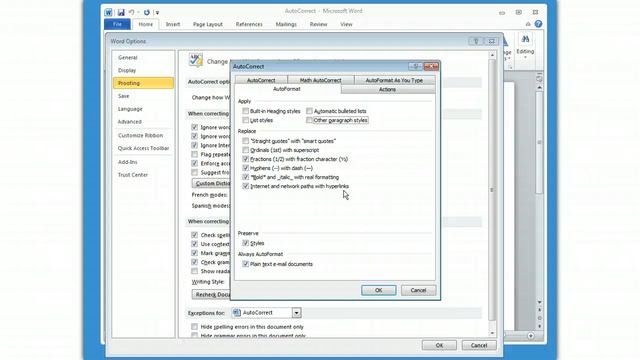Image resolution: width=640 pixels, height=360 pixels.
Task: Enable Automatic bulleted lists checkbox
Action: (309, 111)
